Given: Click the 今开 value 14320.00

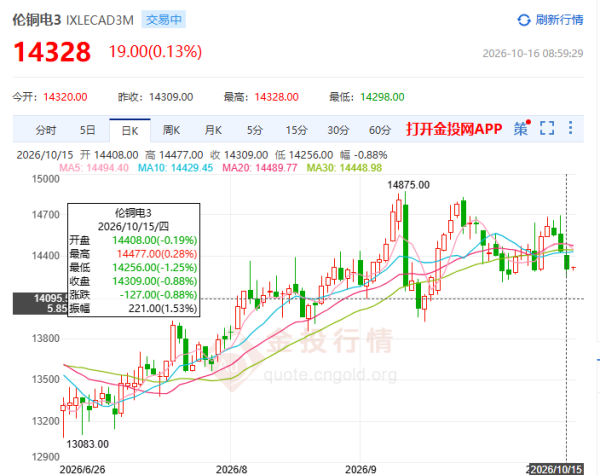Looking at the screenshot, I should pos(65,97).
